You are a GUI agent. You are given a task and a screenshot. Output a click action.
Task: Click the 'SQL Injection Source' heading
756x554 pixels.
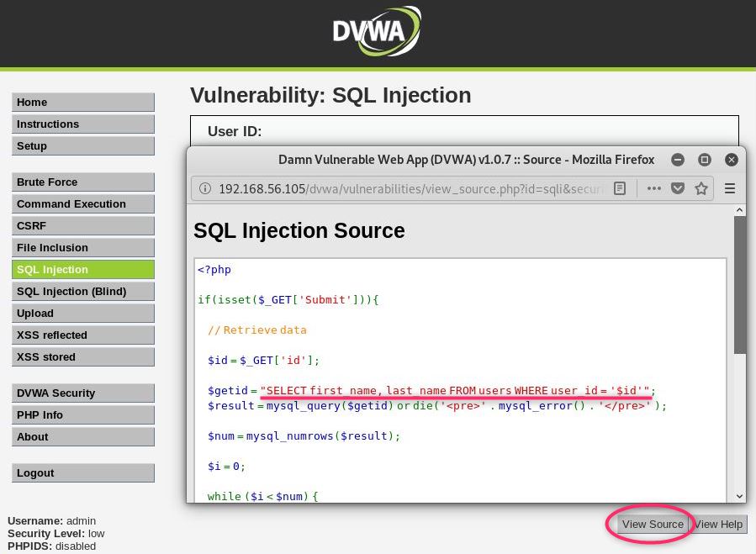(299, 230)
